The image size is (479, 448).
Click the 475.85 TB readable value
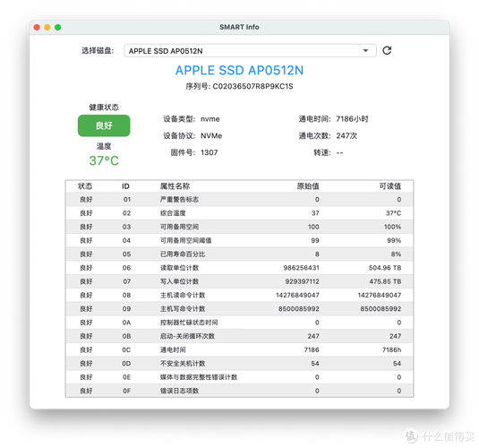point(385,281)
